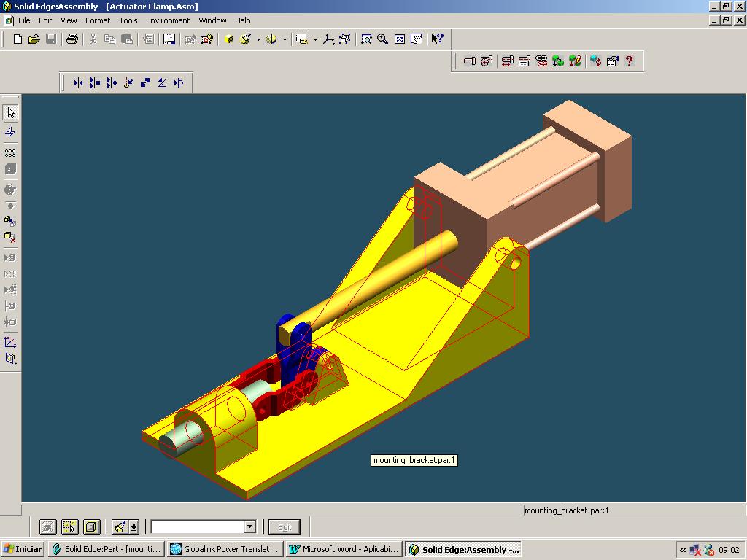The height and width of the screenshot is (560, 747).
Task: Click the chain links icon
Action: [x=541, y=61]
